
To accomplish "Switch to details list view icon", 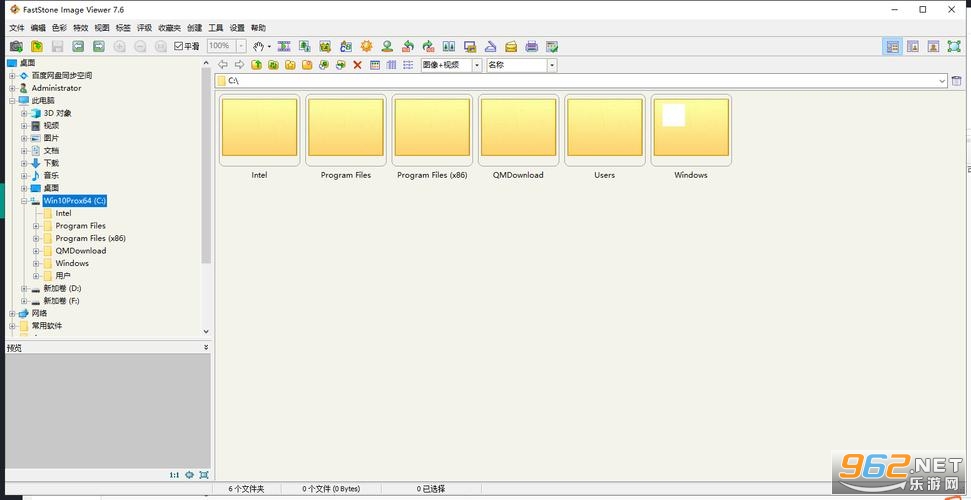I will point(391,64).
